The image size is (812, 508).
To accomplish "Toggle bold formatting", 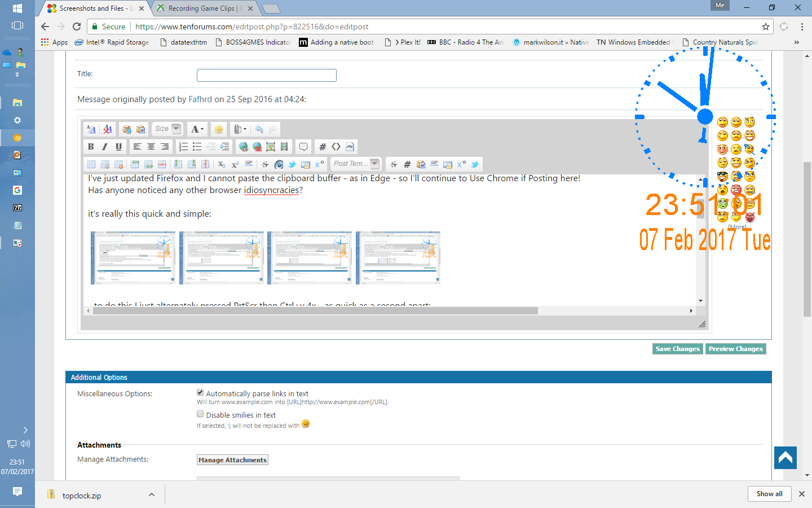I will (x=90, y=147).
